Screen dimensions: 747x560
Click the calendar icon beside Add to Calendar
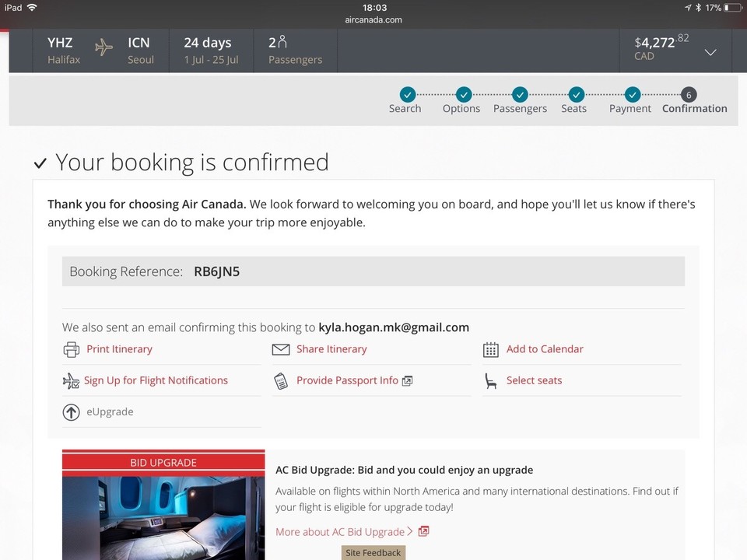tap(491, 349)
